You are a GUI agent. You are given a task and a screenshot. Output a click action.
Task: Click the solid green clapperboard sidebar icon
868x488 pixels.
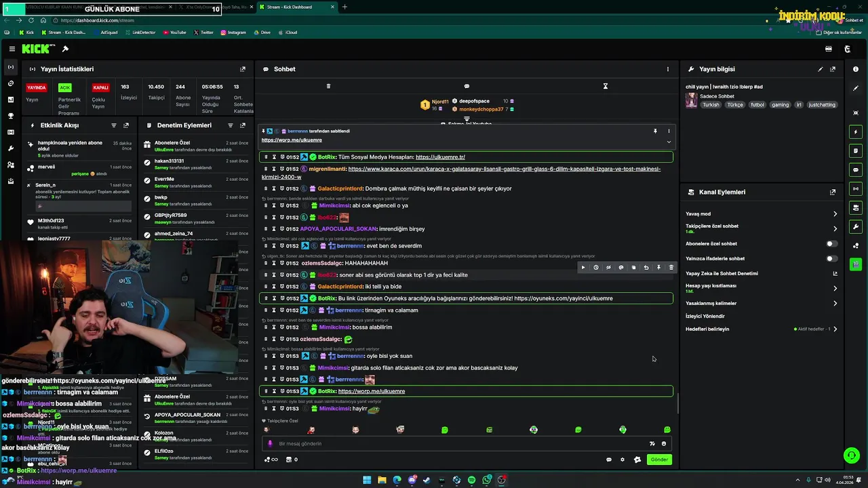(x=856, y=264)
